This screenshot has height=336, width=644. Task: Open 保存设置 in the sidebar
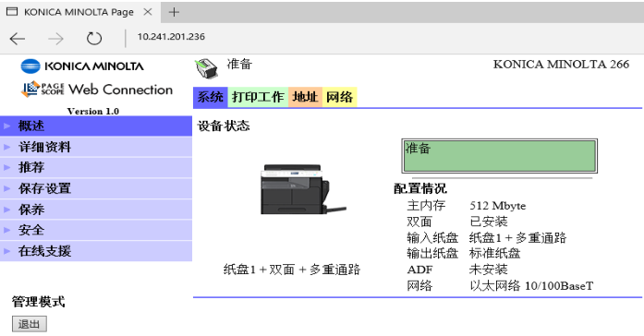[x=96, y=188]
